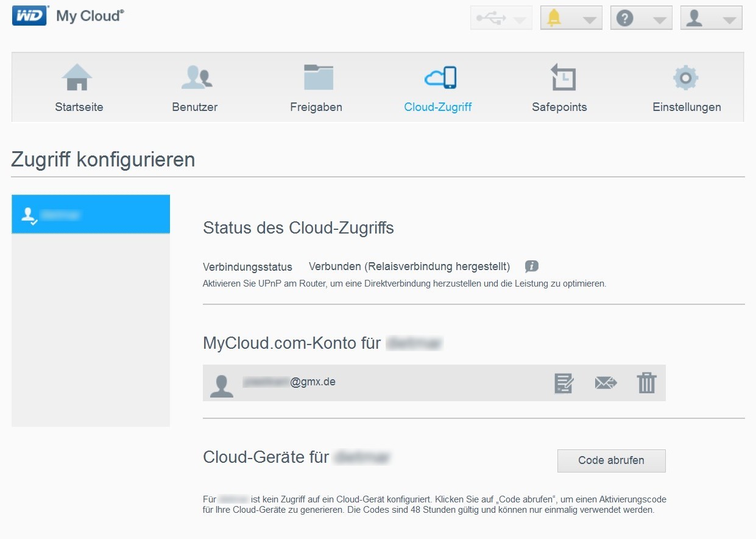Click the gmx.de email address
Viewport: 756px width, 539px height.
(x=289, y=382)
